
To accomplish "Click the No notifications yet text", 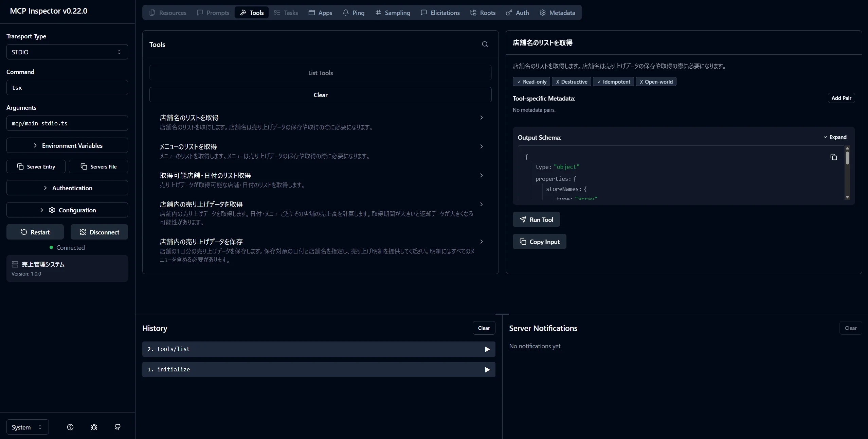I will (535, 346).
